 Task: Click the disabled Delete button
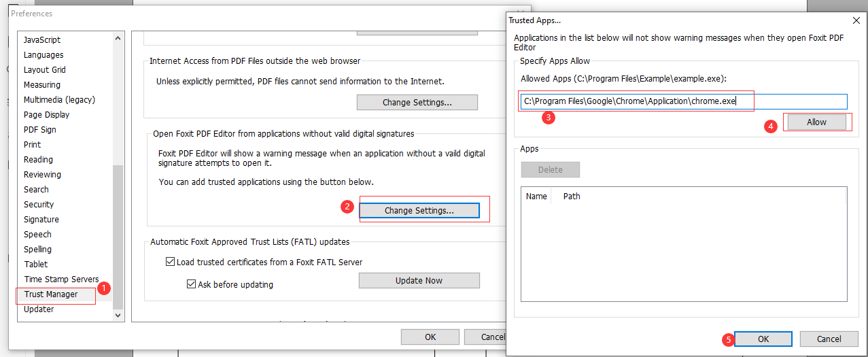coord(551,169)
